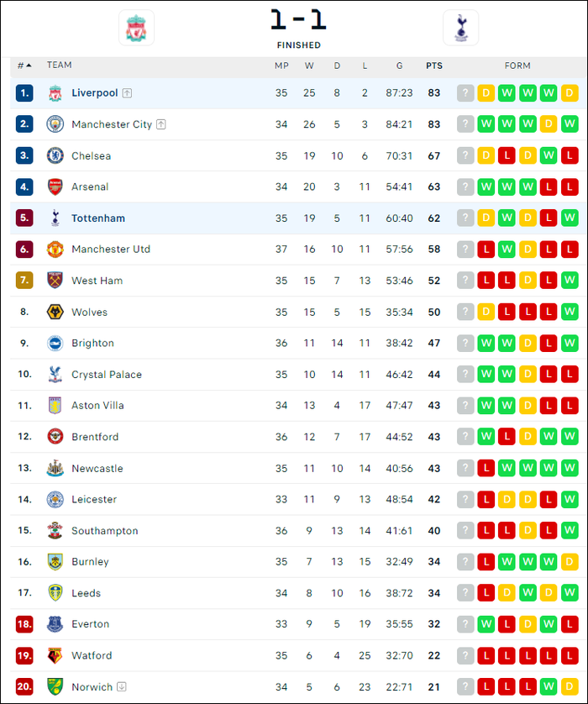Image resolution: width=588 pixels, height=704 pixels.
Task: Click the Tottenham crest in match header
Action: [460, 28]
